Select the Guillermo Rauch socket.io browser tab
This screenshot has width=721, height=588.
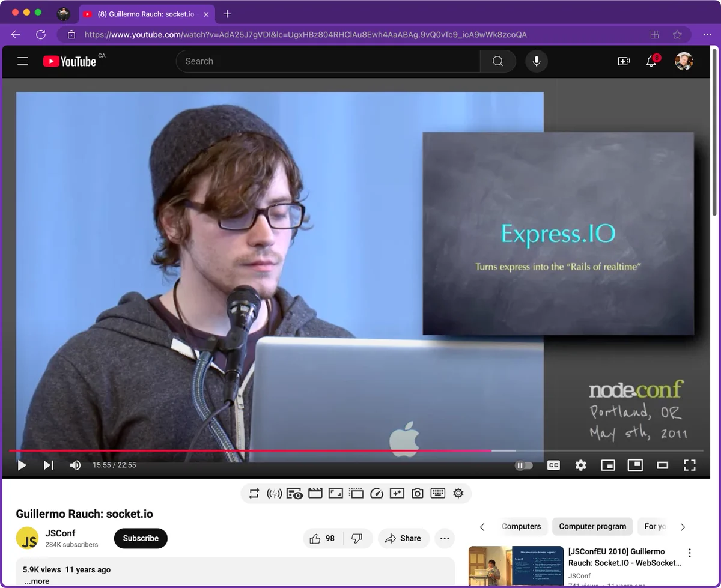tap(147, 14)
